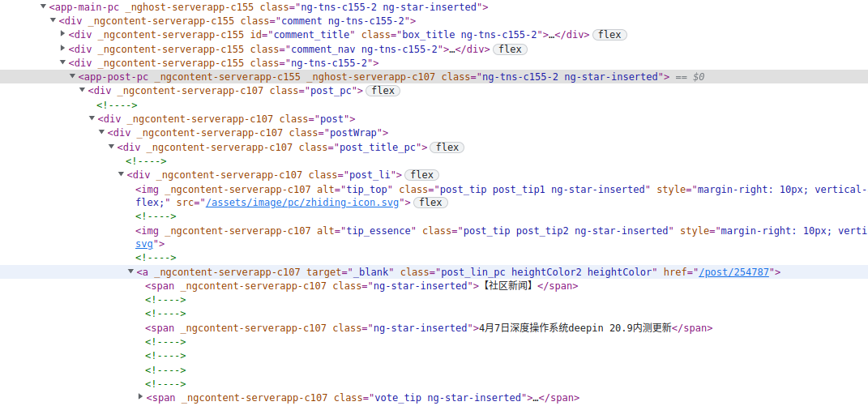Click the ellipsis inside vote_tip span
This screenshot has width=868, height=406.
coord(535,398)
